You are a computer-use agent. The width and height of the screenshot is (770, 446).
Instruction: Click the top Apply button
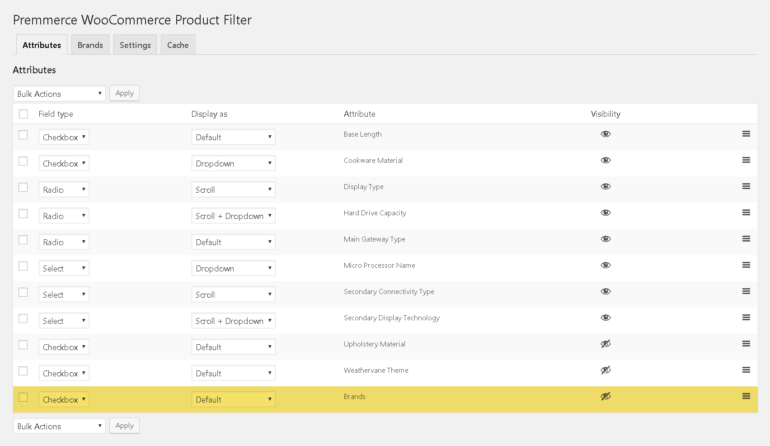pos(124,93)
